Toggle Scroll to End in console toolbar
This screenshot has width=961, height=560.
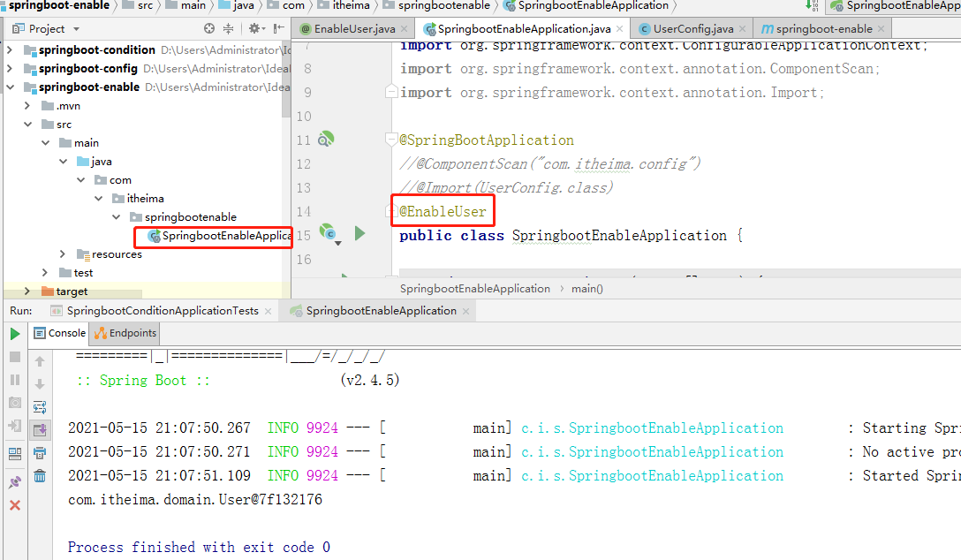[40, 430]
